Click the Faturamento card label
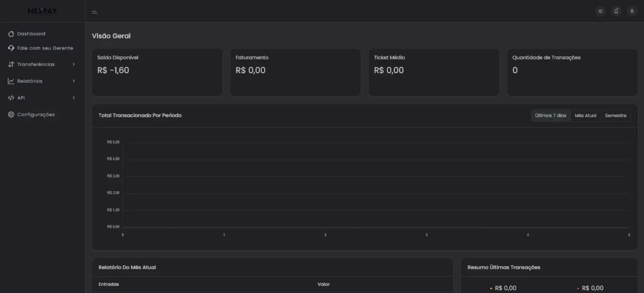Image resolution: width=644 pixels, height=293 pixels. 252,57
